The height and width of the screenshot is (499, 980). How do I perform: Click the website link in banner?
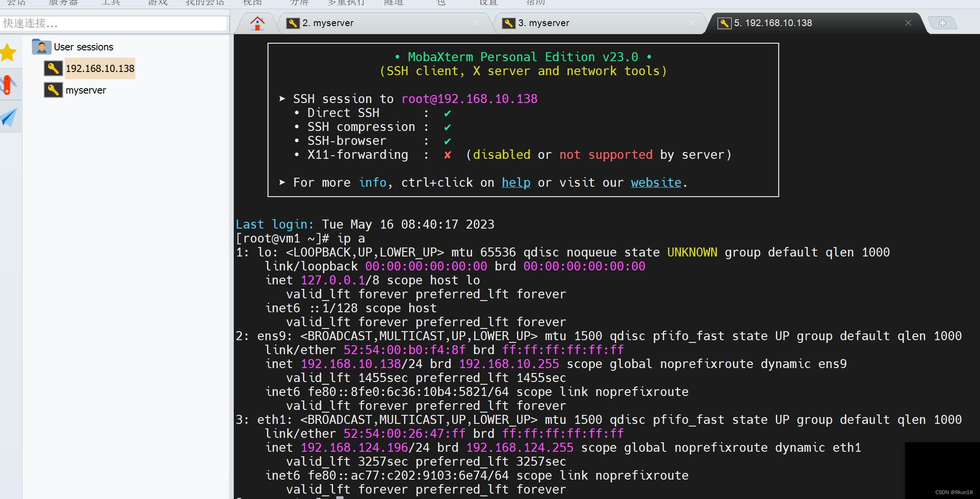click(656, 183)
